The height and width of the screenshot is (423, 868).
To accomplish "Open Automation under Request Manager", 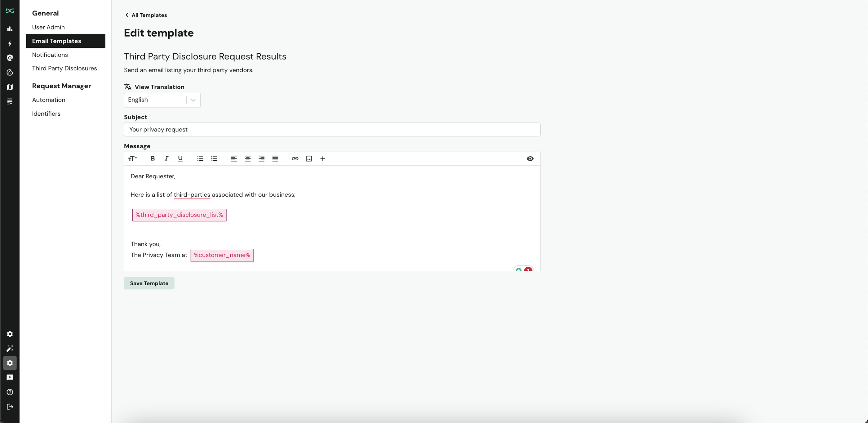I will click(x=49, y=100).
